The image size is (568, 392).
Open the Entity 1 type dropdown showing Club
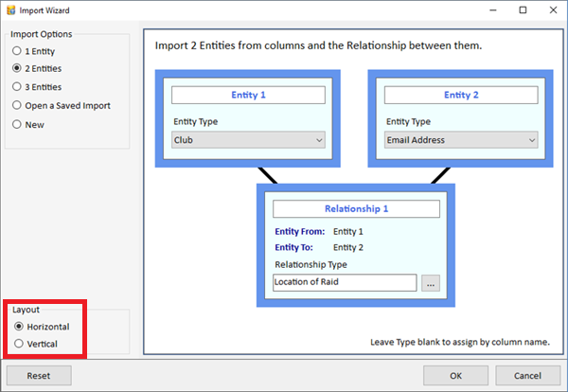click(248, 140)
